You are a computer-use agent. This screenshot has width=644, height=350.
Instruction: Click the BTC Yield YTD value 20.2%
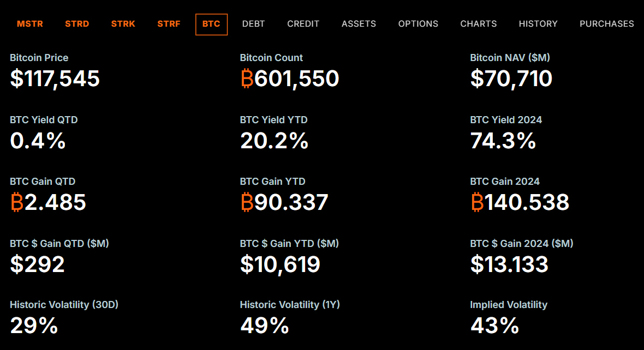(273, 141)
